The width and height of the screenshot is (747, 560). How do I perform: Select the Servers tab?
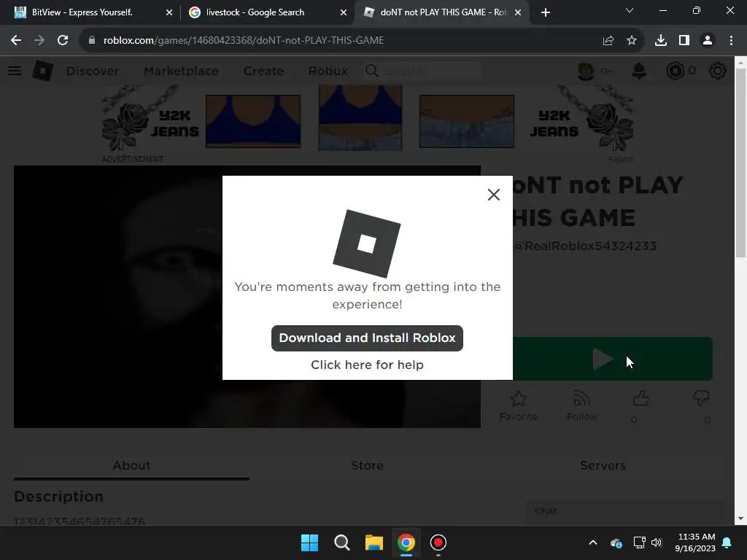603,465
